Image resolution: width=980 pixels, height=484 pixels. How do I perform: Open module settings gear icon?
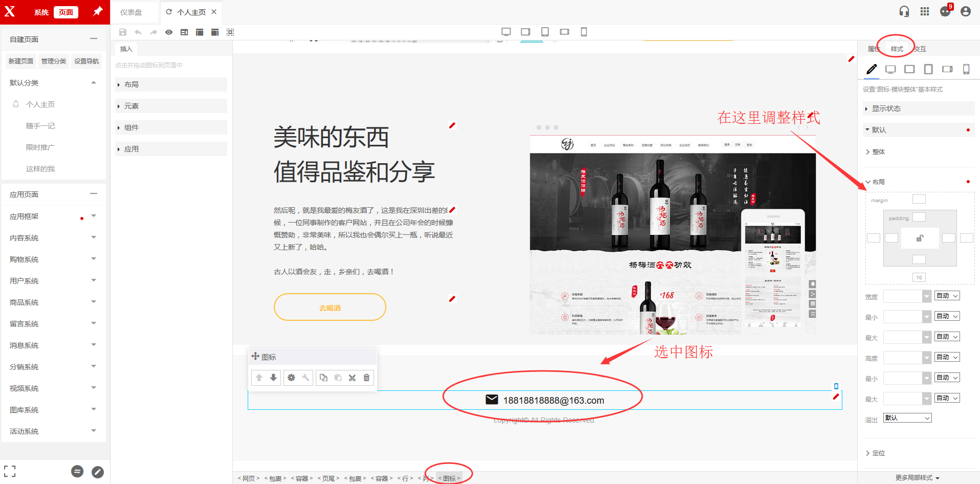(x=291, y=378)
